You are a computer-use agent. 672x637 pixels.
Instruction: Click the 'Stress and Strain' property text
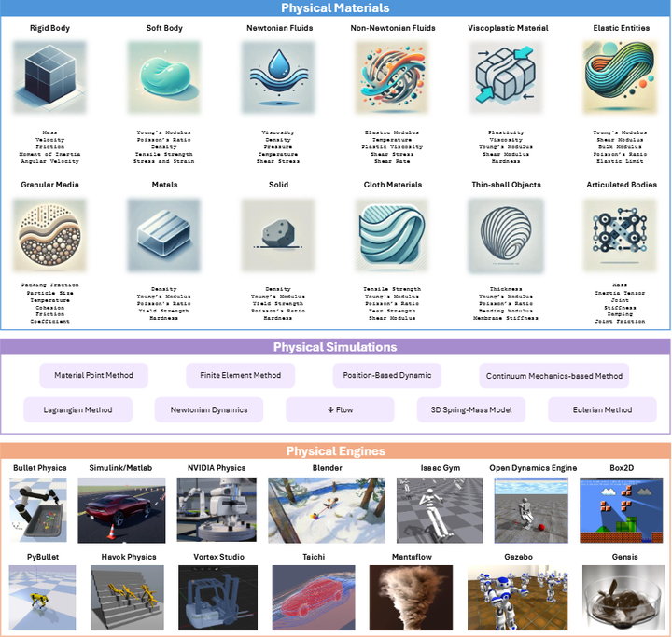pyautogui.click(x=163, y=161)
